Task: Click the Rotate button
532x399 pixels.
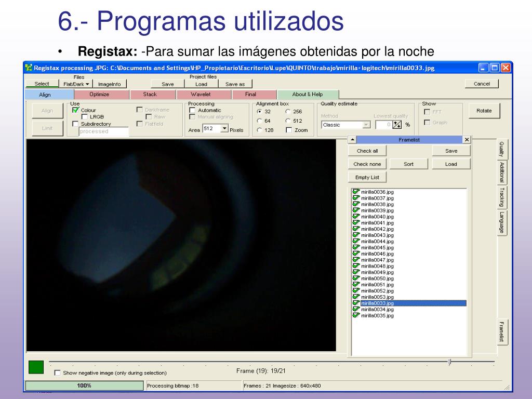Action: tap(484, 111)
